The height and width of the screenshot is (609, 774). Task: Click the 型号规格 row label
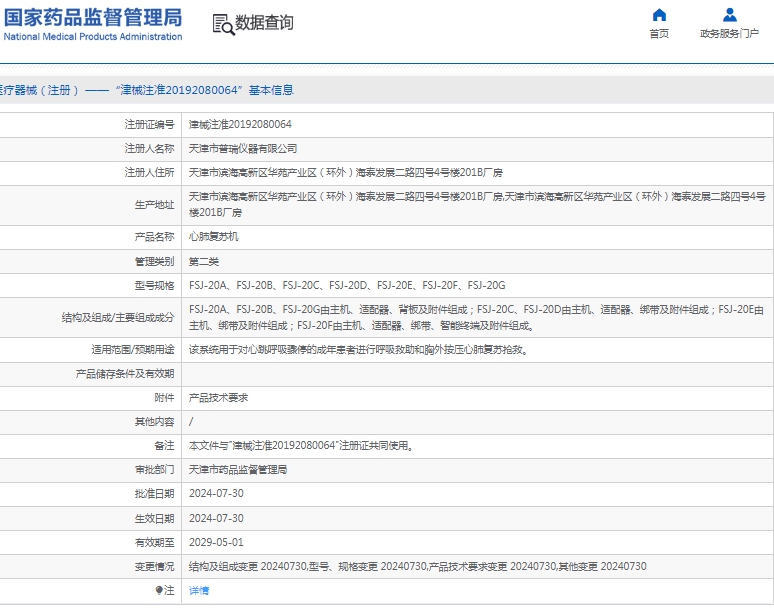pyautogui.click(x=155, y=285)
